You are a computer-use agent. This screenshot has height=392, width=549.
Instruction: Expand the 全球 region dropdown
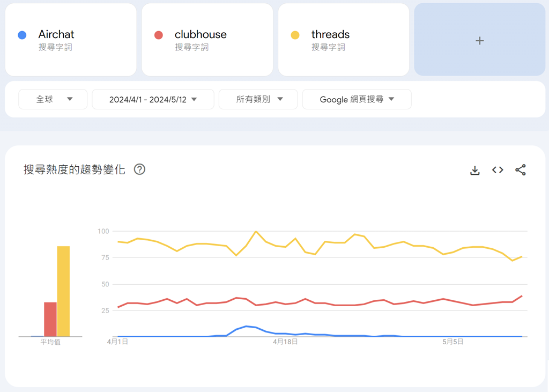53,99
